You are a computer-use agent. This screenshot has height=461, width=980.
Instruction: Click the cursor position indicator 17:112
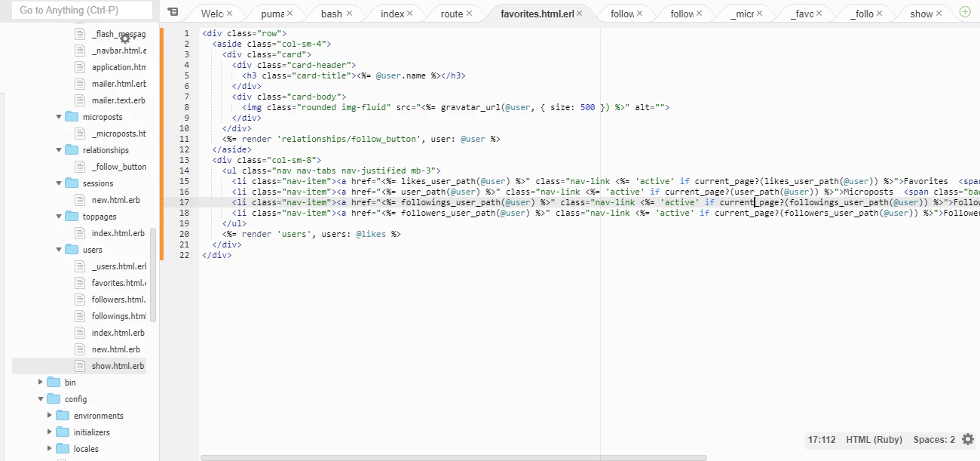click(x=822, y=439)
